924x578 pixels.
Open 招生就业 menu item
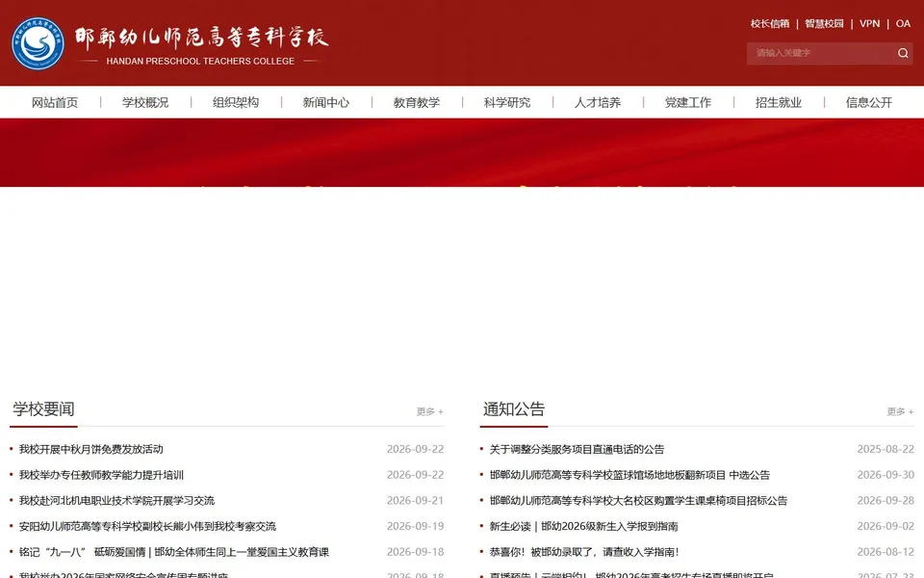pyautogui.click(x=779, y=102)
